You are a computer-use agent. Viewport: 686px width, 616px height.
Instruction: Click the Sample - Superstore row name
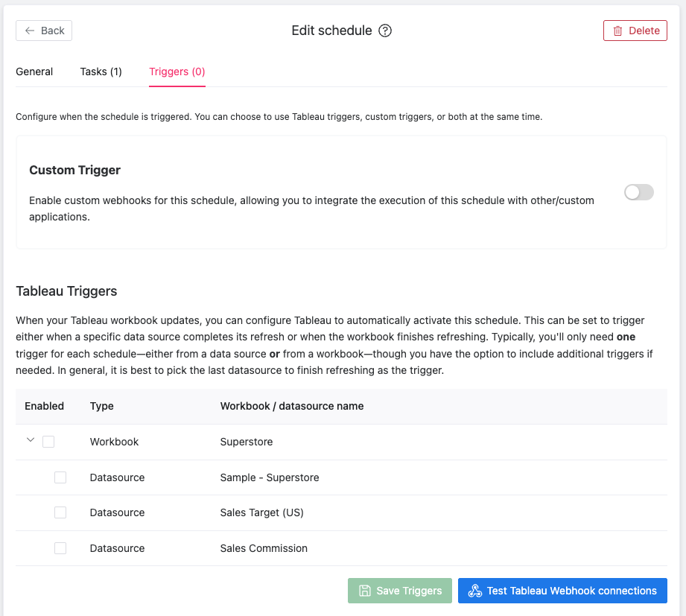(270, 477)
